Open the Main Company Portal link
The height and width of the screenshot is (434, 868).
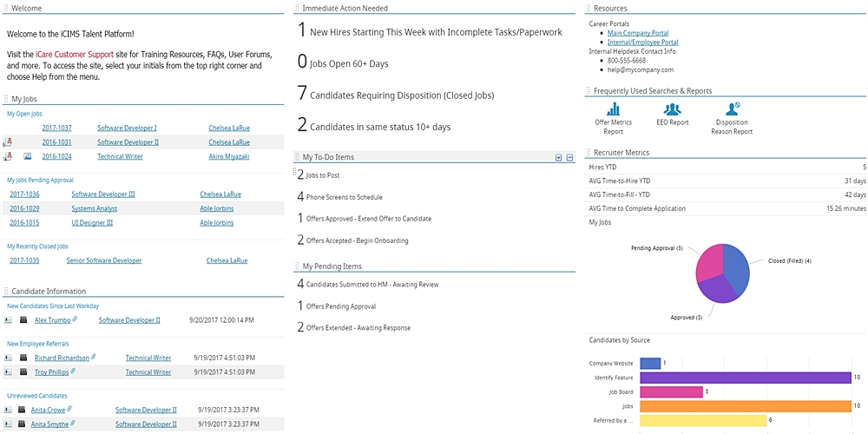pos(637,33)
